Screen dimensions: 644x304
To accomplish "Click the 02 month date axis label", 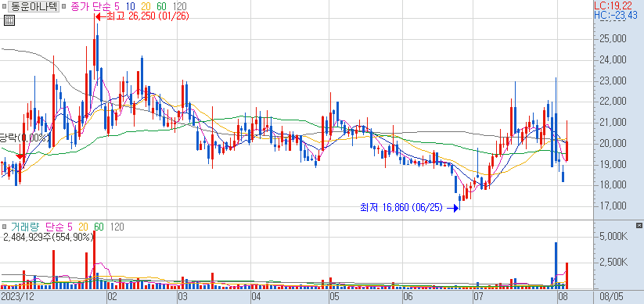I will [x=112, y=296].
